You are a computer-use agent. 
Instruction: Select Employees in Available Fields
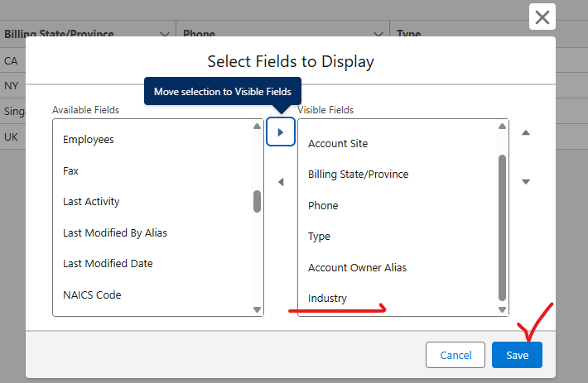pyautogui.click(x=89, y=140)
